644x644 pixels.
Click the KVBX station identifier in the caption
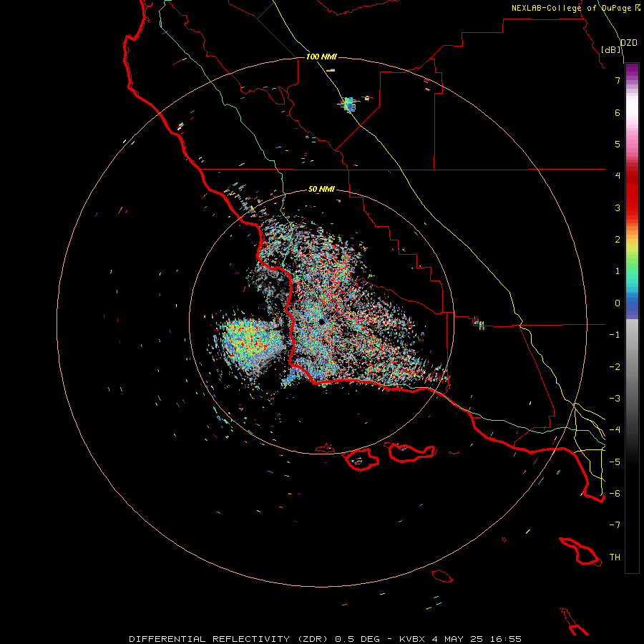411,639
